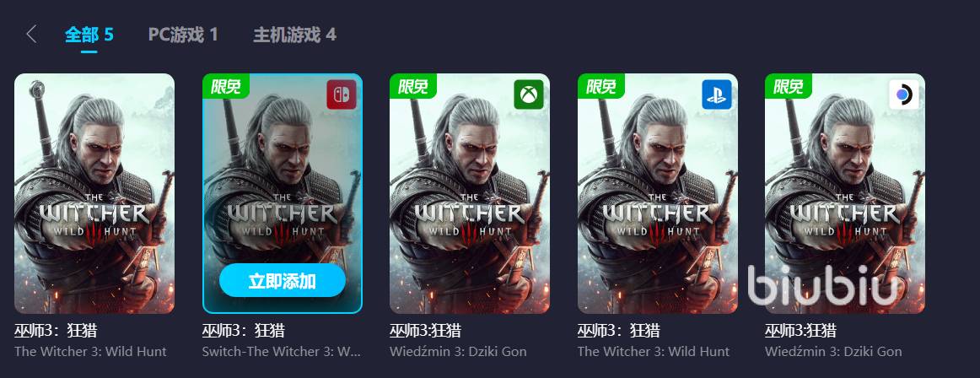Click the 立即添加 button
The width and height of the screenshot is (980, 378).
pos(282,280)
